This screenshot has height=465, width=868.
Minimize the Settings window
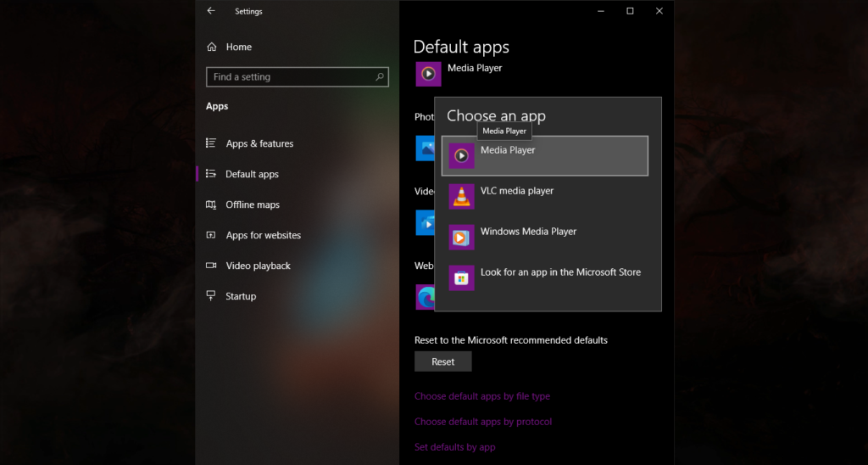(x=601, y=11)
